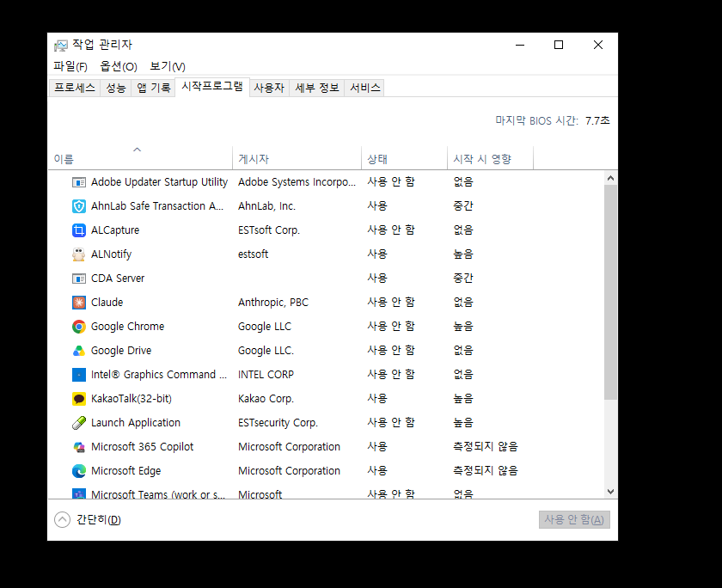Open the 파일(F) menu
722x588 pixels.
tap(70, 66)
